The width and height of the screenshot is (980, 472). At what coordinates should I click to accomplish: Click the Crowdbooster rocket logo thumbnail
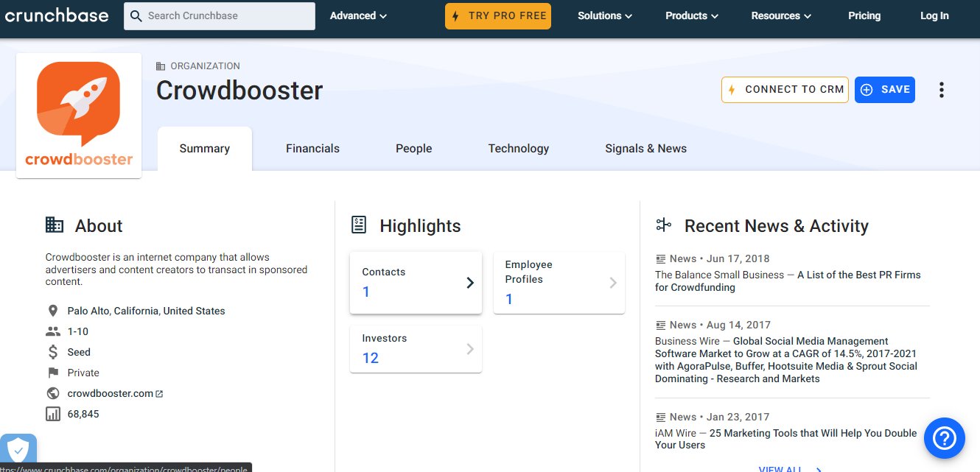[79, 116]
